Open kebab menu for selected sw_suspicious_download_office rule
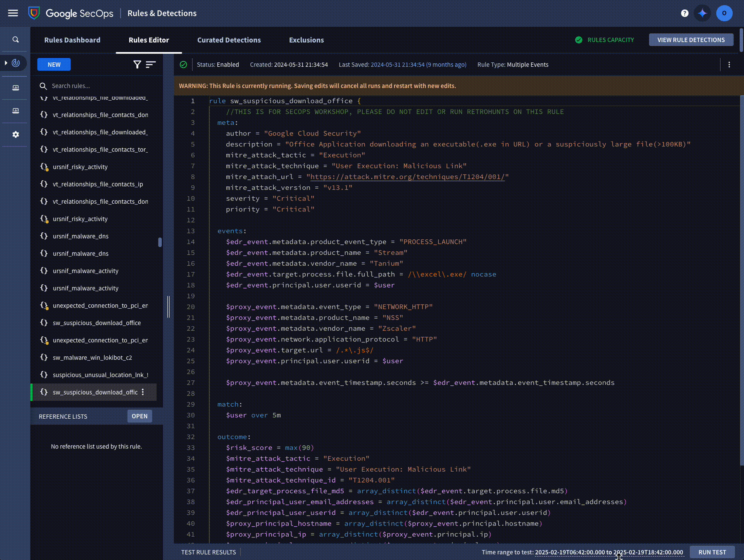744x560 pixels. (143, 392)
